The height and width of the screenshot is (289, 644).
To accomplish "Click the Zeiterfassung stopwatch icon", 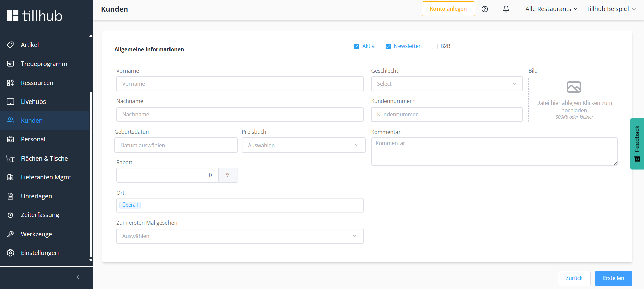I will click(10, 215).
